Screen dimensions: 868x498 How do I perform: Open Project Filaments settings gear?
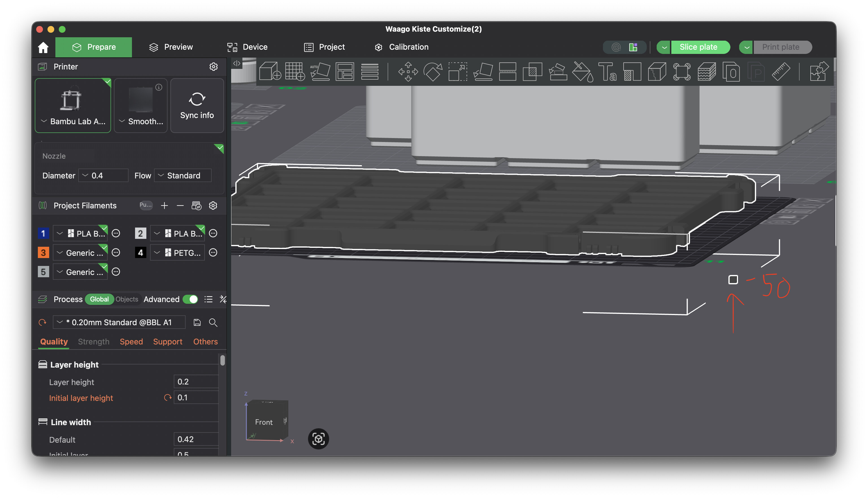tap(213, 206)
